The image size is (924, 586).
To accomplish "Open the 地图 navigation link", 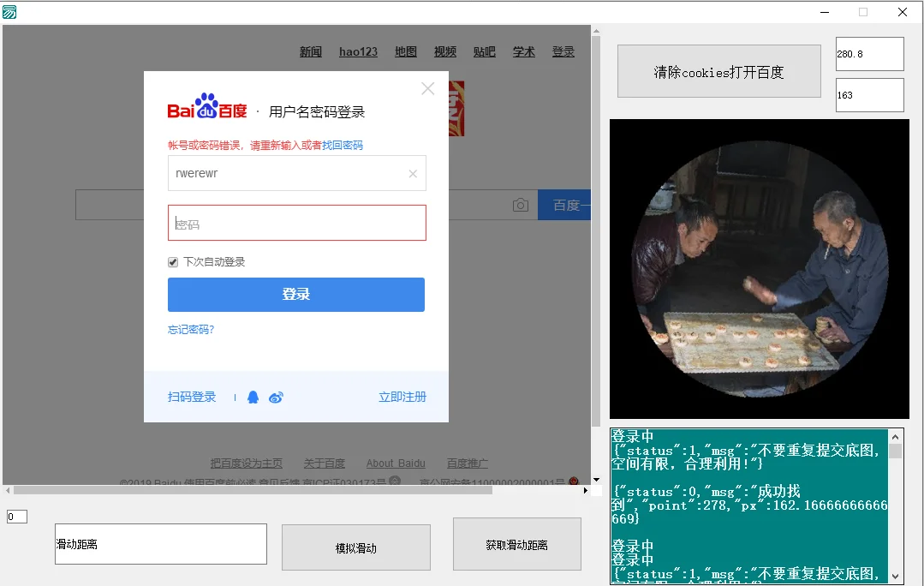I will [x=405, y=52].
